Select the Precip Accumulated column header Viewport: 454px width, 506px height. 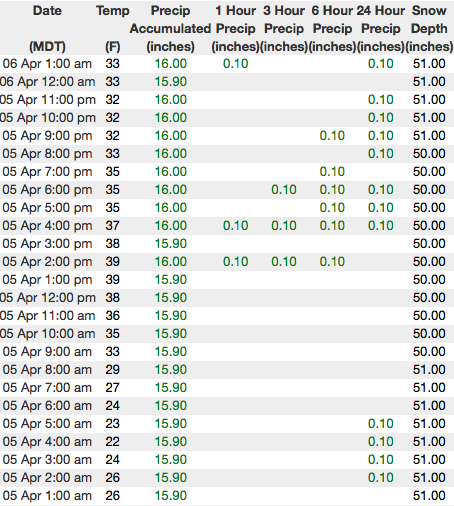(x=170, y=28)
